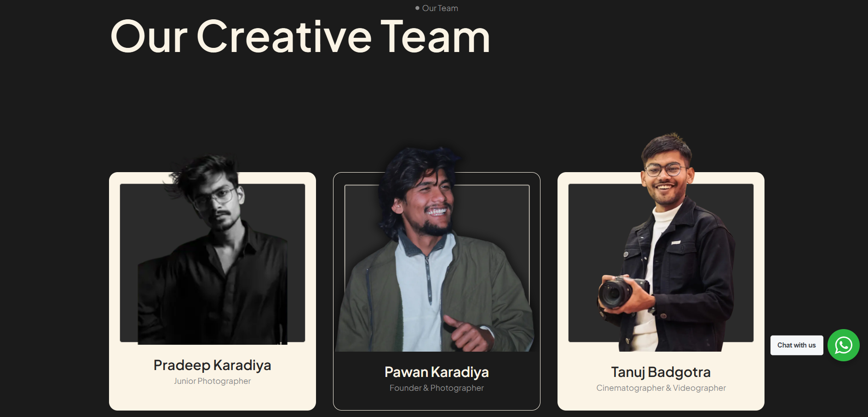Screen dimensions: 868x417
Task: Click the Pawan Karadiya name text
Action: coord(437,372)
